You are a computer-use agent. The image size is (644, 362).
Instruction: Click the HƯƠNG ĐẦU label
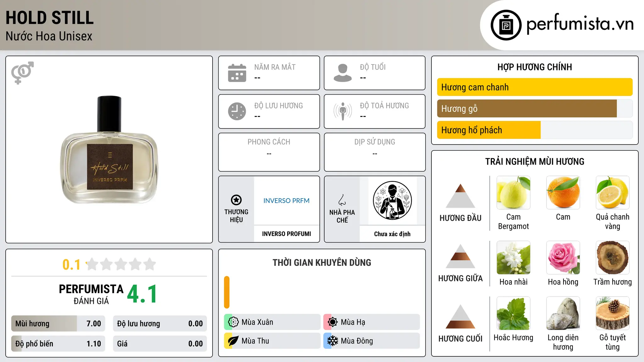coord(460,218)
